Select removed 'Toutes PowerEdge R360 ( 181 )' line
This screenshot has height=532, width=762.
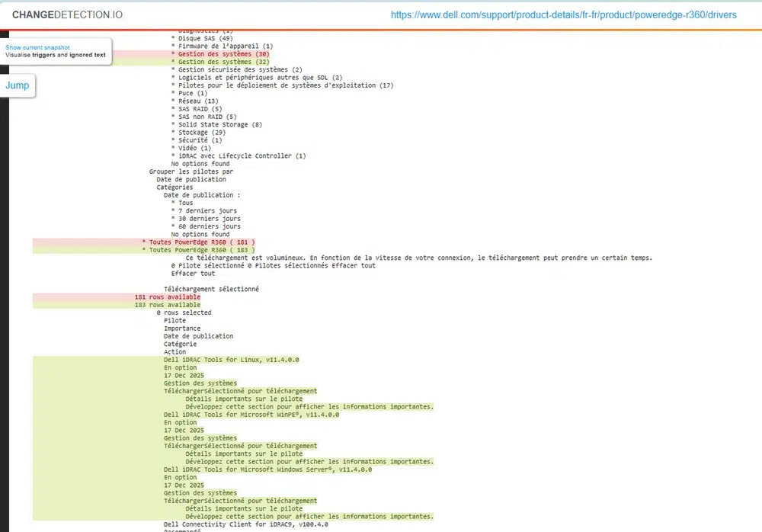click(198, 242)
